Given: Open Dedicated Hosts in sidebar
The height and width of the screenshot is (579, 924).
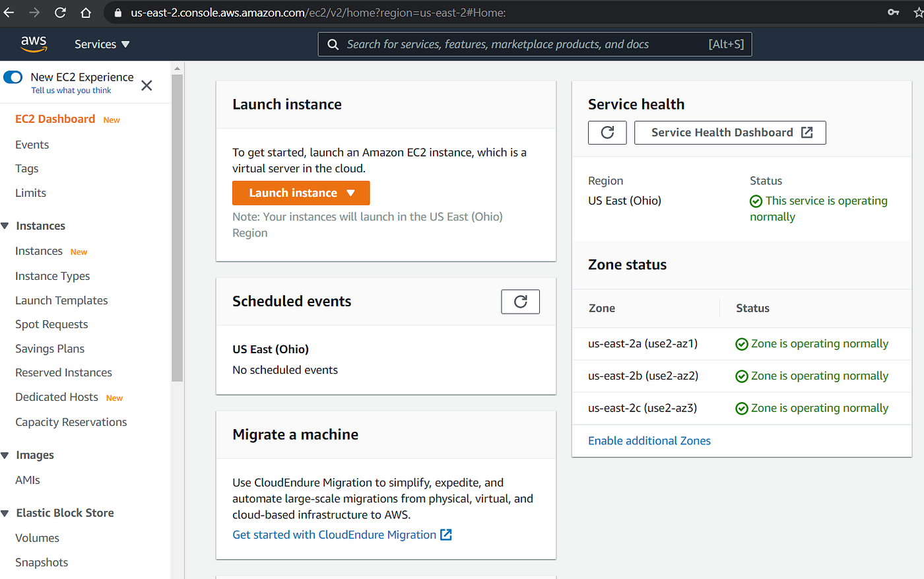Looking at the screenshot, I should click(x=57, y=397).
